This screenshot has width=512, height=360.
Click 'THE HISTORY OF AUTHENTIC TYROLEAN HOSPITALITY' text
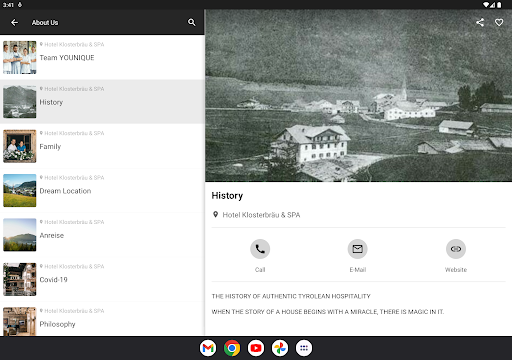click(291, 296)
